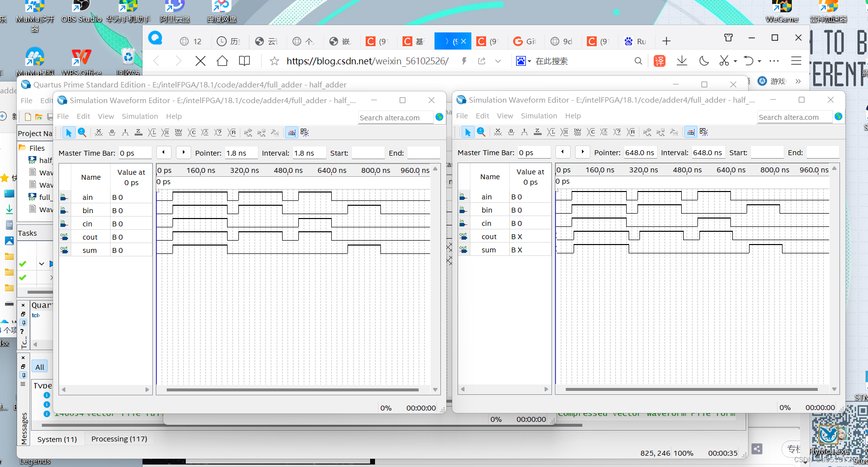Click horizontal scrollbar in left waveform view
Viewport: 868px width, 467px height.
[x=292, y=390]
